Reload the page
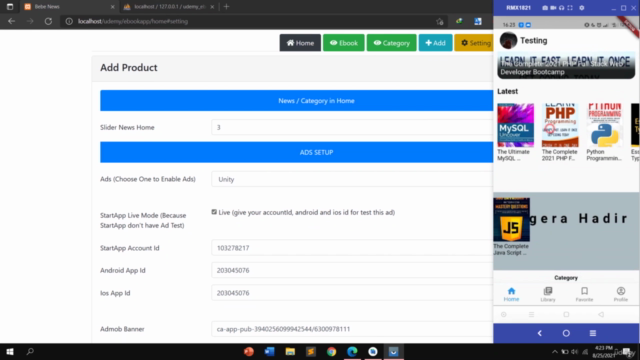Screen dimensions: 640x360 [x=48, y=21]
